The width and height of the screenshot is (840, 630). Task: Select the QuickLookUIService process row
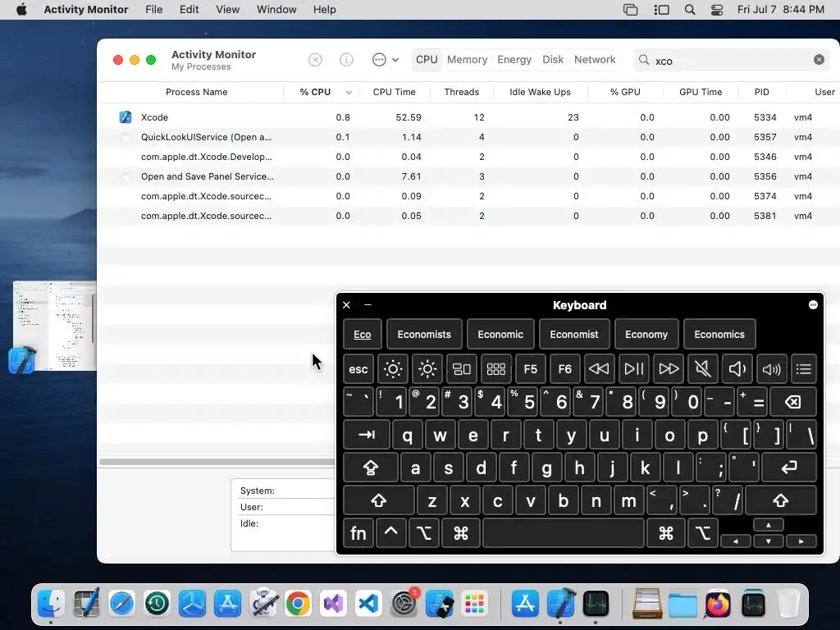coord(468,137)
